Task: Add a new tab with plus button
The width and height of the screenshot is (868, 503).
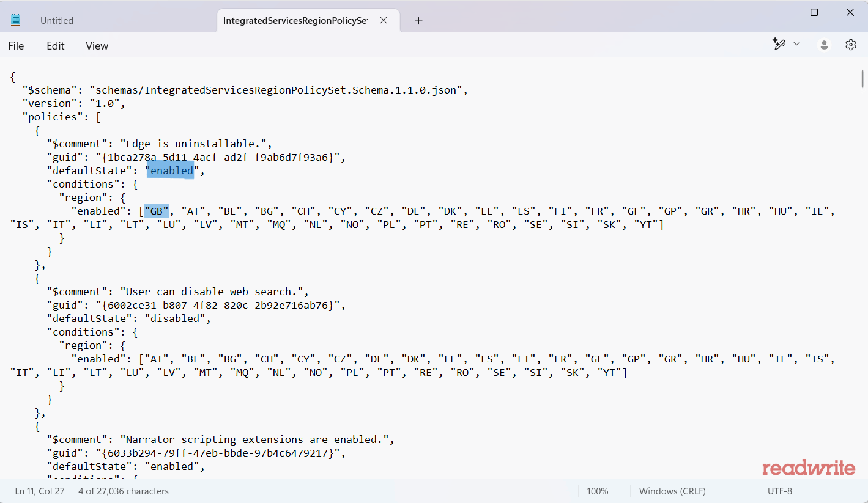Action: point(418,21)
